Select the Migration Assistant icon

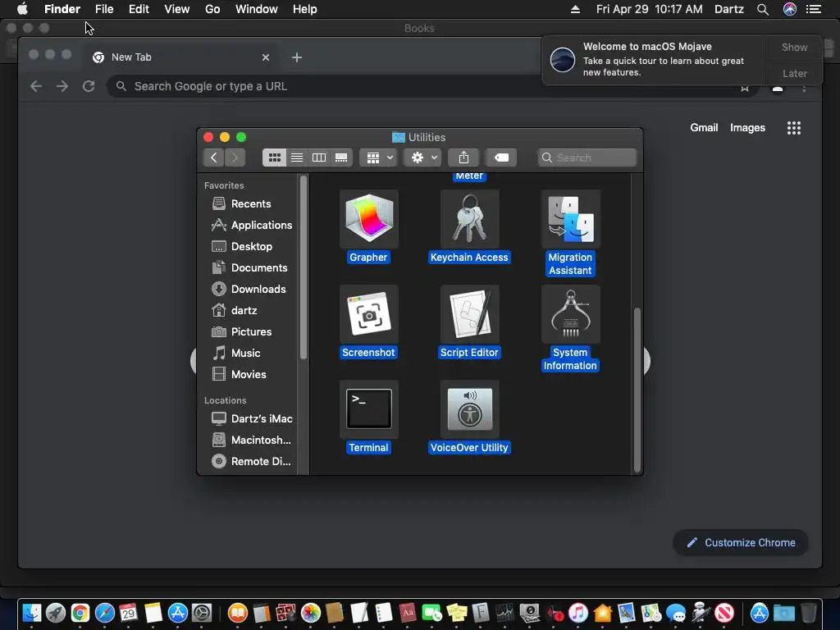click(x=571, y=218)
